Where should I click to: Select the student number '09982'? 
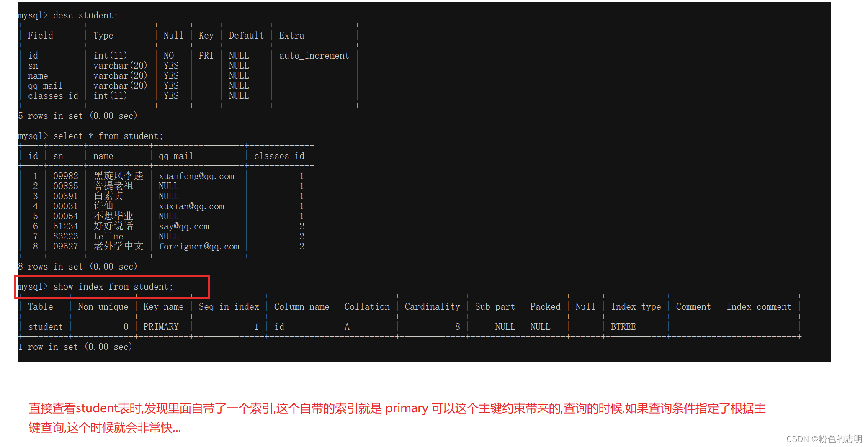tap(66, 176)
